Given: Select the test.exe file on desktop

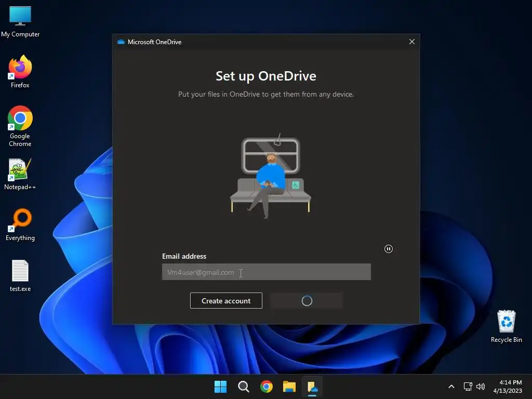Looking at the screenshot, I should click(x=20, y=275).
